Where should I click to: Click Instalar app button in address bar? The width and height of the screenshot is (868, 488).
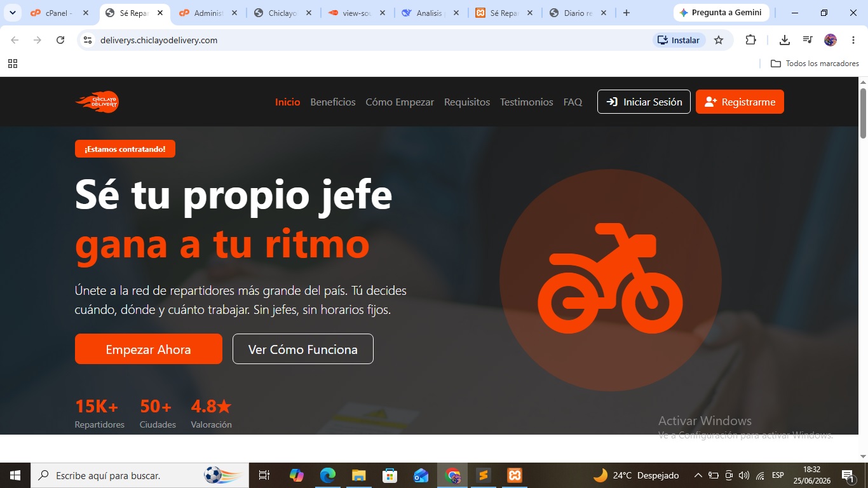point(679,40)
